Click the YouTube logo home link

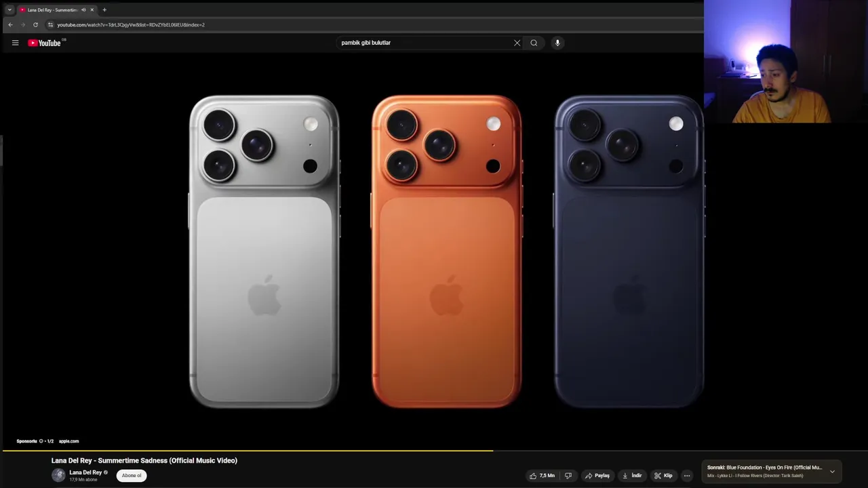point(44,43)
